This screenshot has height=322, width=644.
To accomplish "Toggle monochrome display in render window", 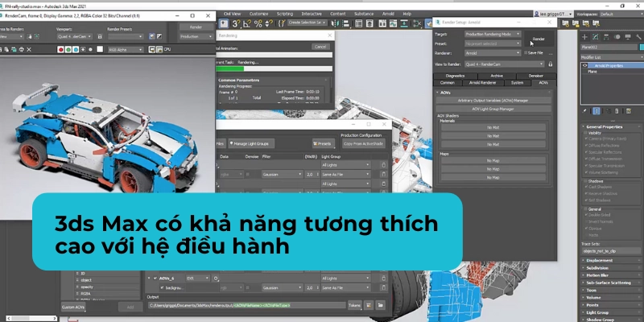I will (90, 50).
